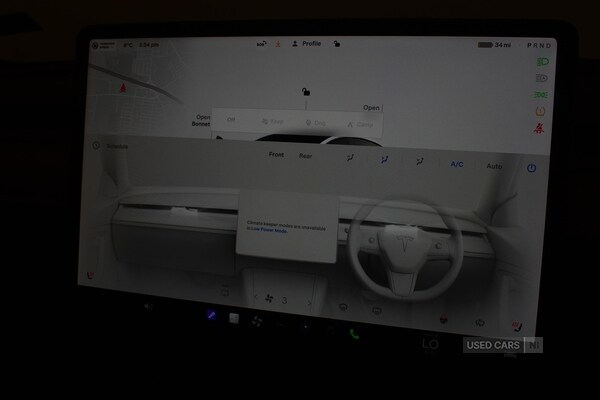This screenshot has width=600, height=400.
Task: Open the climate fan icon in dock
Action: (x=257, y=322)
